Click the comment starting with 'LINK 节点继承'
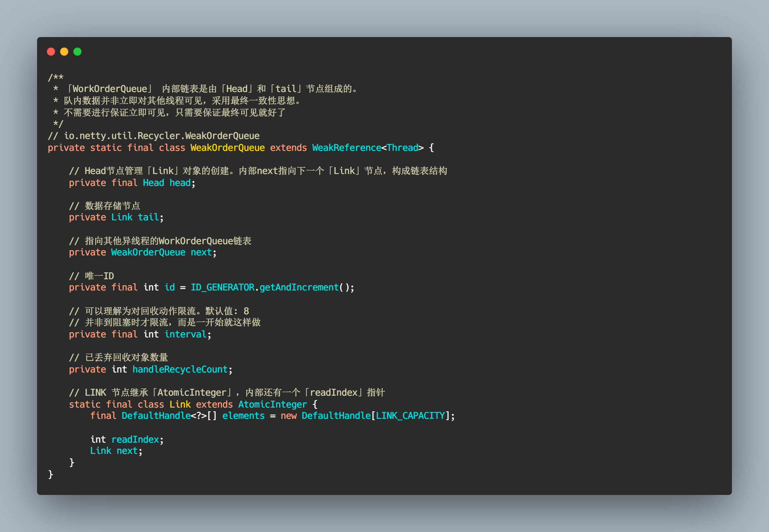Image resolution: width=769 pixels, height=532 pixels. [227, 393]
